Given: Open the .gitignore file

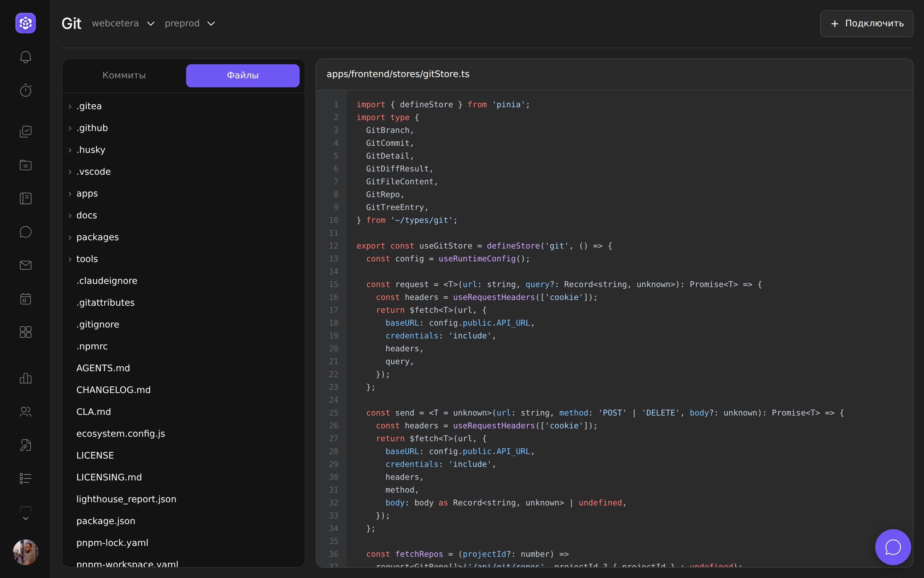Looking at the screenshot, I should click(x=183, y=324).
